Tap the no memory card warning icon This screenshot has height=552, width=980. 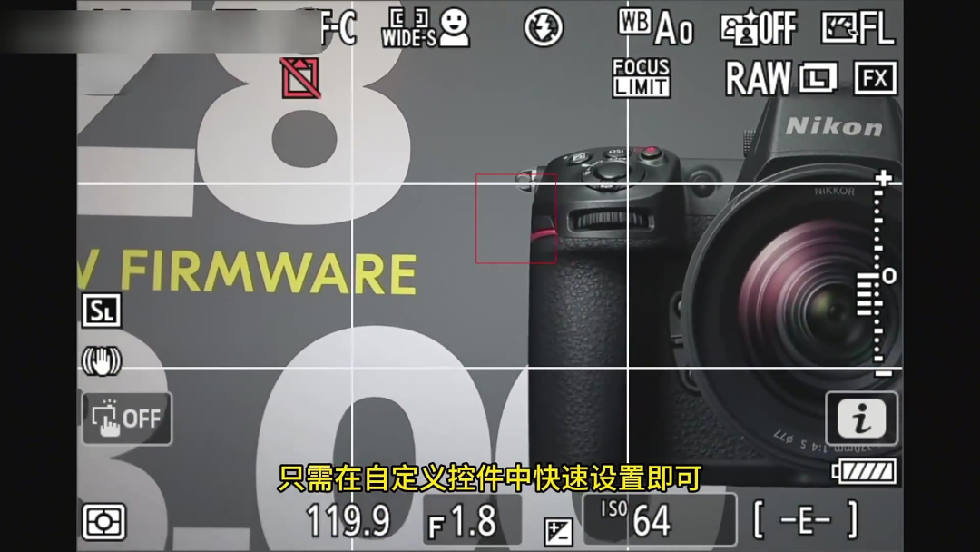point(300,78)
